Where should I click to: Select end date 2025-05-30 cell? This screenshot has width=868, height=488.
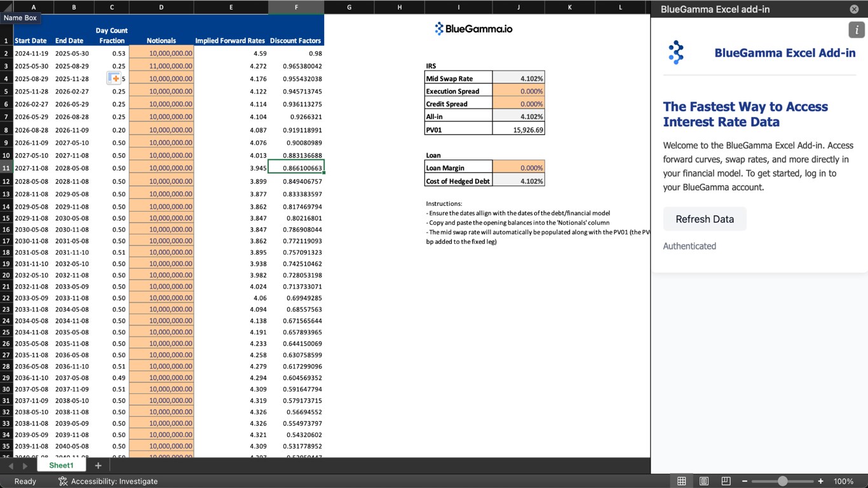[74, 53]
